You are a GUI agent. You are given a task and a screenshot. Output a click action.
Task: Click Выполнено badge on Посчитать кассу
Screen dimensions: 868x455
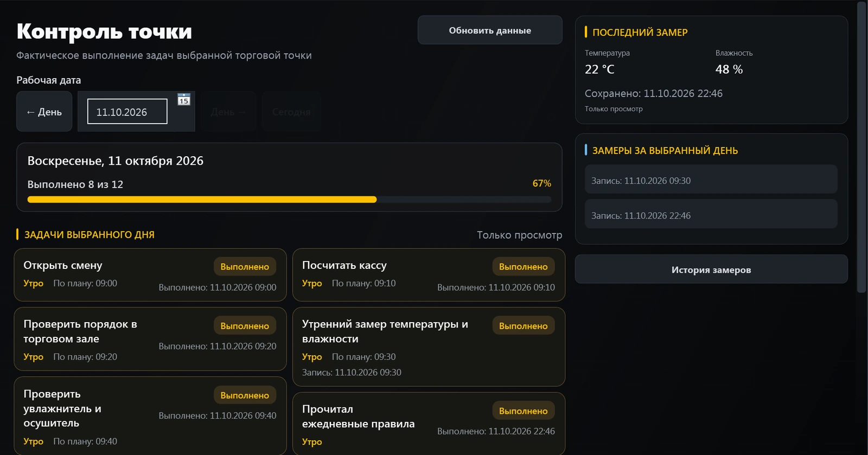click(524, 267)
